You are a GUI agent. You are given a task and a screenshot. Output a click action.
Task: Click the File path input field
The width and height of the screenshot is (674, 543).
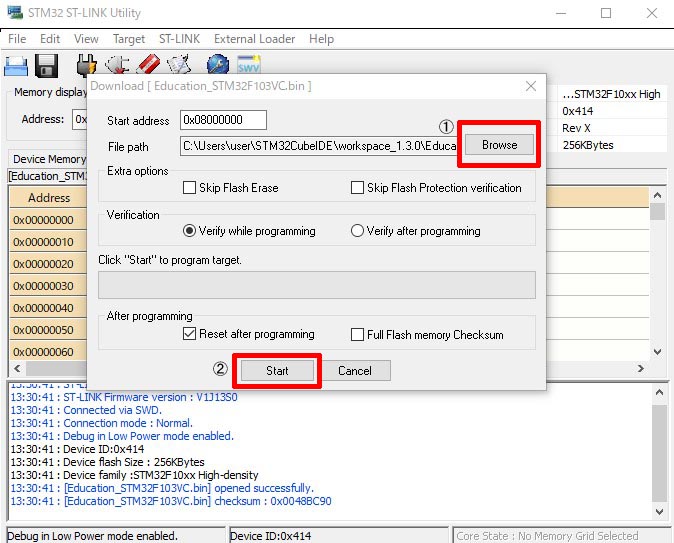[x=319, y=146]
